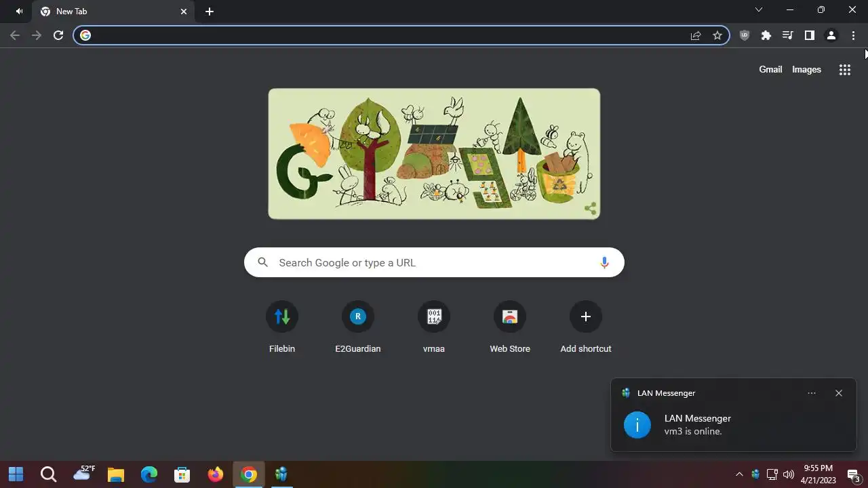
Task: Open LAN Messenger notification options ellipsis
Action: click(x=812, y=393)
